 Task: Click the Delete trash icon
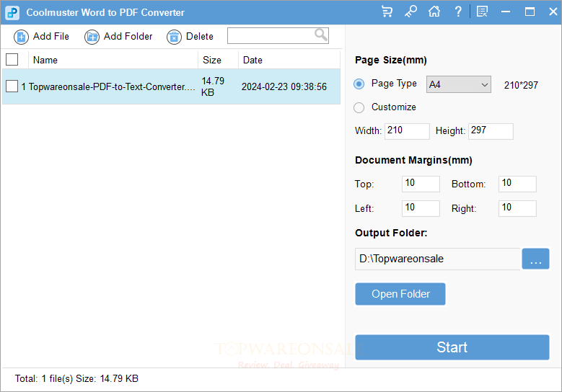174,37
